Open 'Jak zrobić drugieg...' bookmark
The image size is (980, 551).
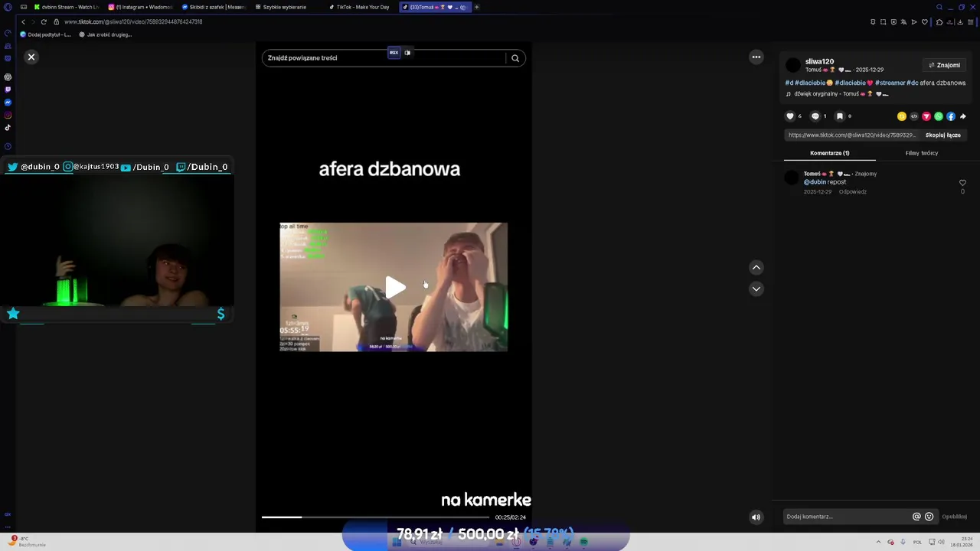coord(105,34)
